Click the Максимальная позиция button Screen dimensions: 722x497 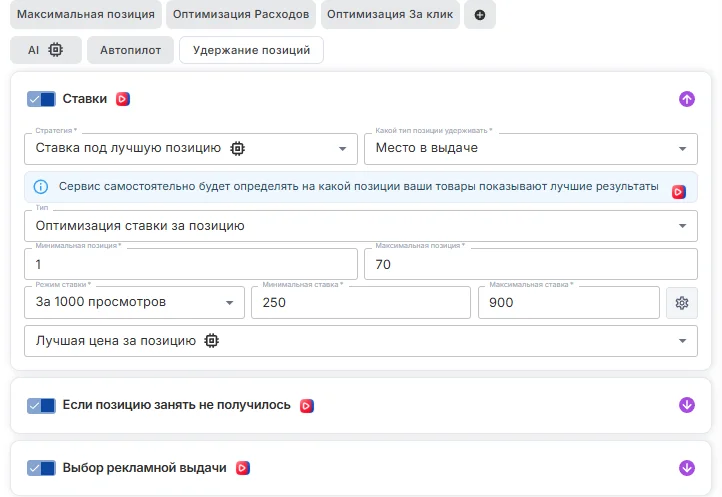pos(87,15)
